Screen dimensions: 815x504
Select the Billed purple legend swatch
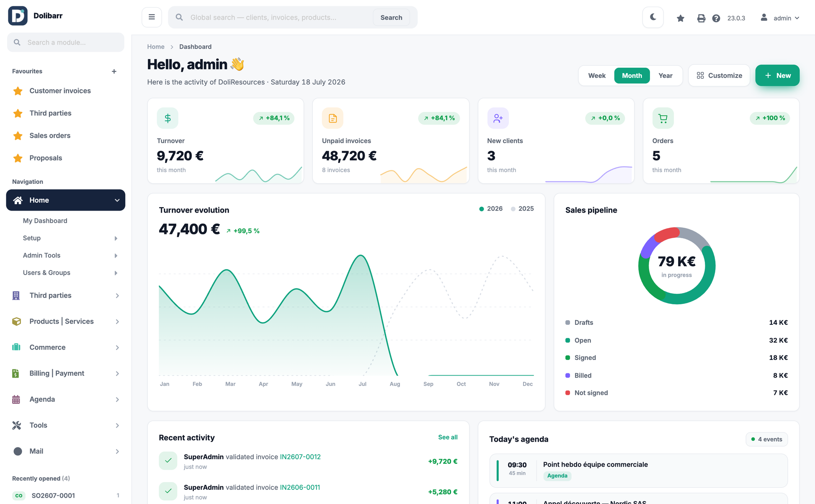567,375
